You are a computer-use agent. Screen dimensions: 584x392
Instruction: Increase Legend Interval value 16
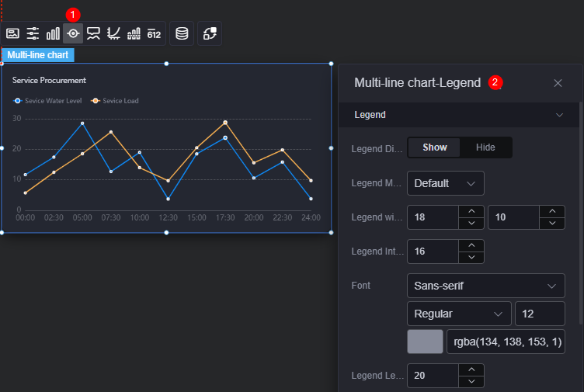point(471,245)
